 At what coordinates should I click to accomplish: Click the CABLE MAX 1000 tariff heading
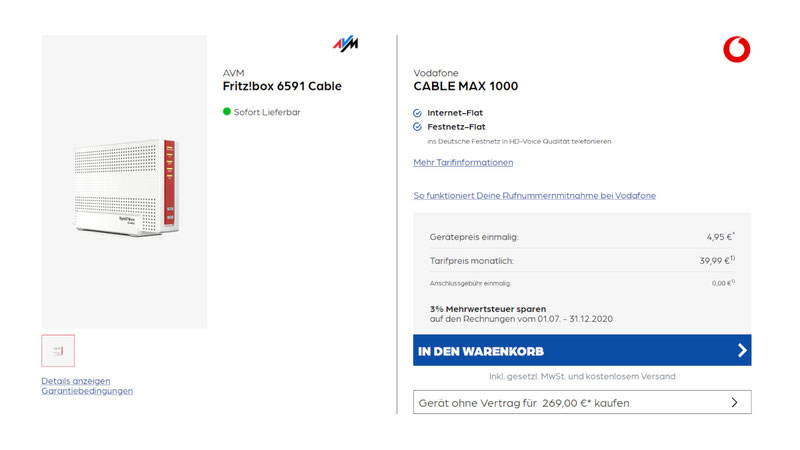tap(466, 86)
